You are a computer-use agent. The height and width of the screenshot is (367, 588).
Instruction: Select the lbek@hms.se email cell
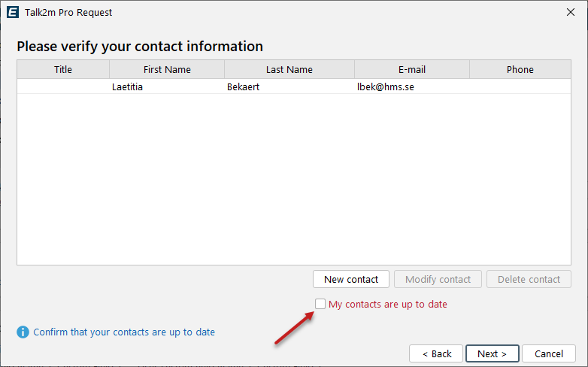click(385, 86)
